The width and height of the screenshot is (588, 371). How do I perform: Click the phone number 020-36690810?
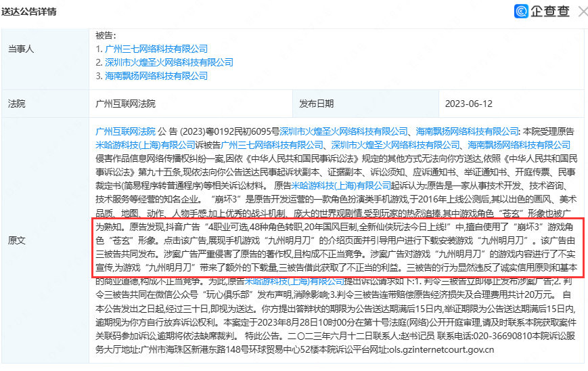(501, 336)
